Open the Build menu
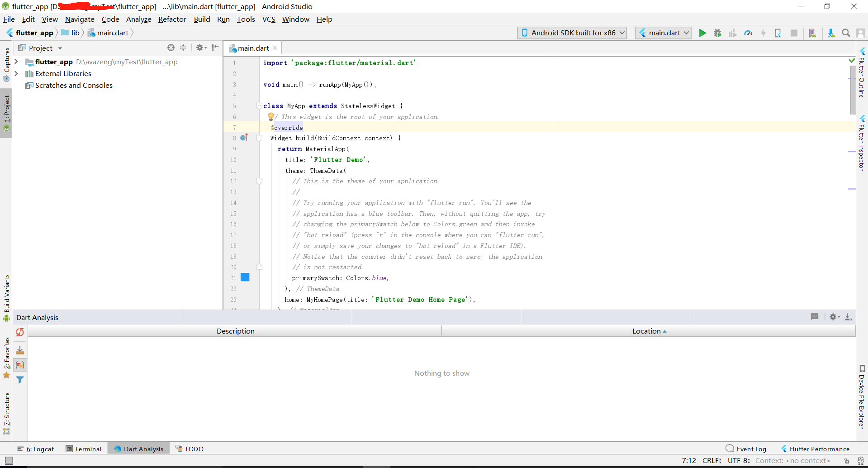The height and width of the screenshot is (468, 868). pos(202,19)
